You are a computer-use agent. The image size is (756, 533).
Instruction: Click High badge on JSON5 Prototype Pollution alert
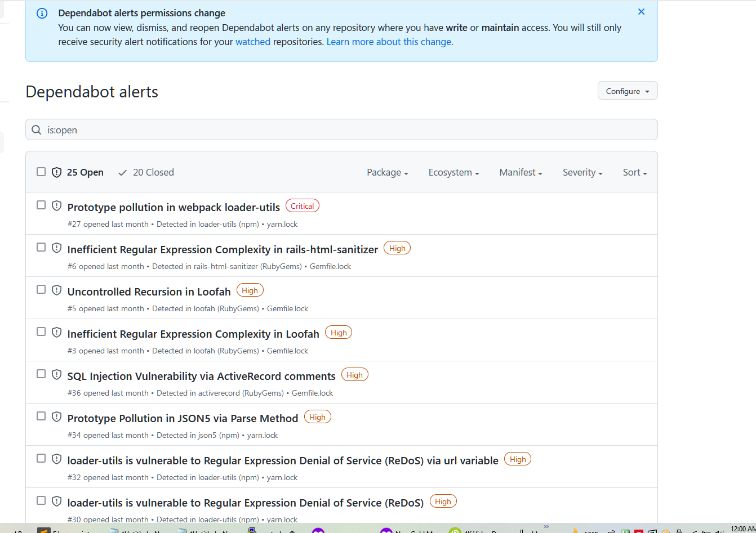click(318, 417)
